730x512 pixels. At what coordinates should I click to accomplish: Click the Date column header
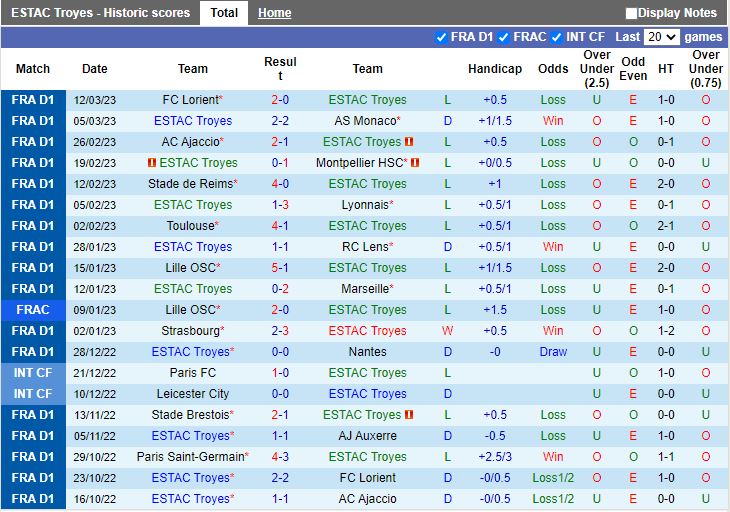click(x=95, y=69)
